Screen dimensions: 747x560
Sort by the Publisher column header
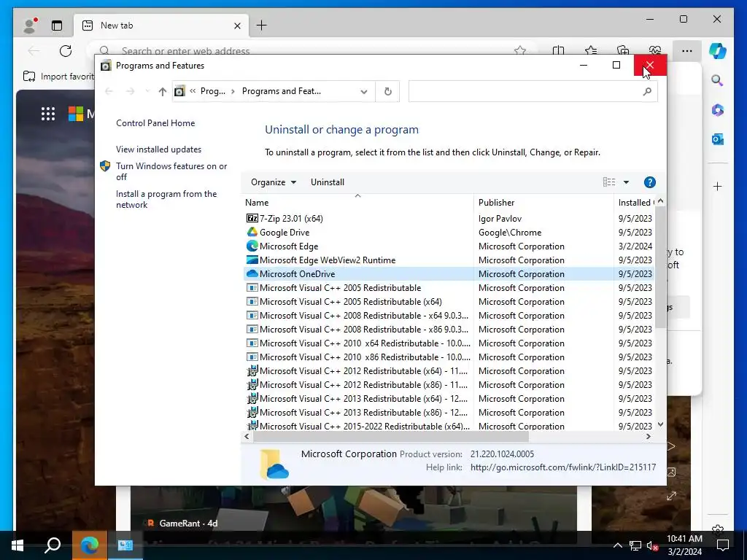click(543, 203)
